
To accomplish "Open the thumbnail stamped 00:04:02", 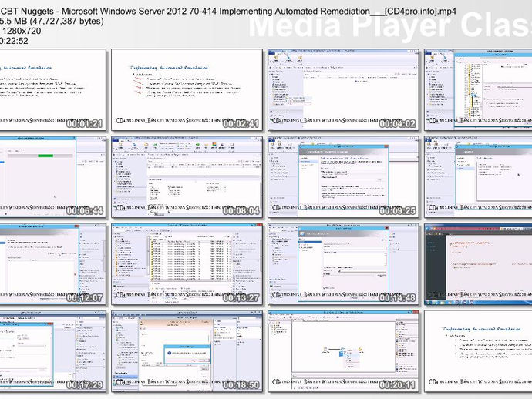I will point(343,90).
